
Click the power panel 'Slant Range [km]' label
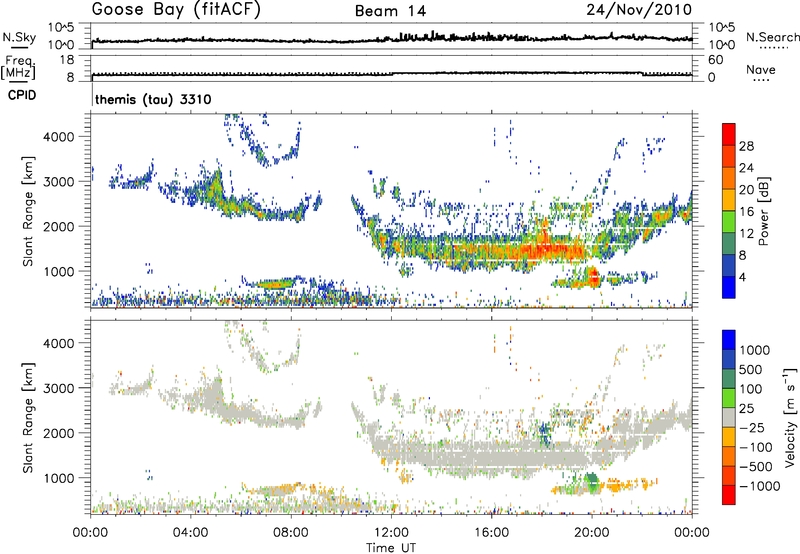28,211
